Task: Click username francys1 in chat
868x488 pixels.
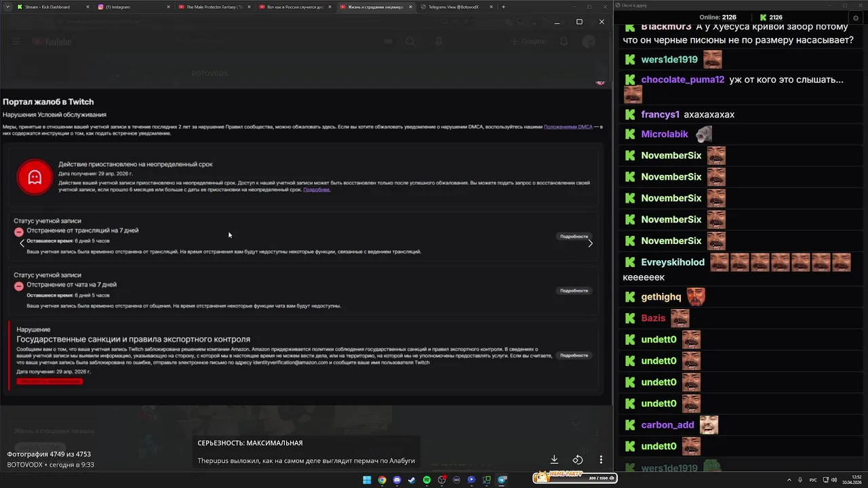Action: point(660,115)
